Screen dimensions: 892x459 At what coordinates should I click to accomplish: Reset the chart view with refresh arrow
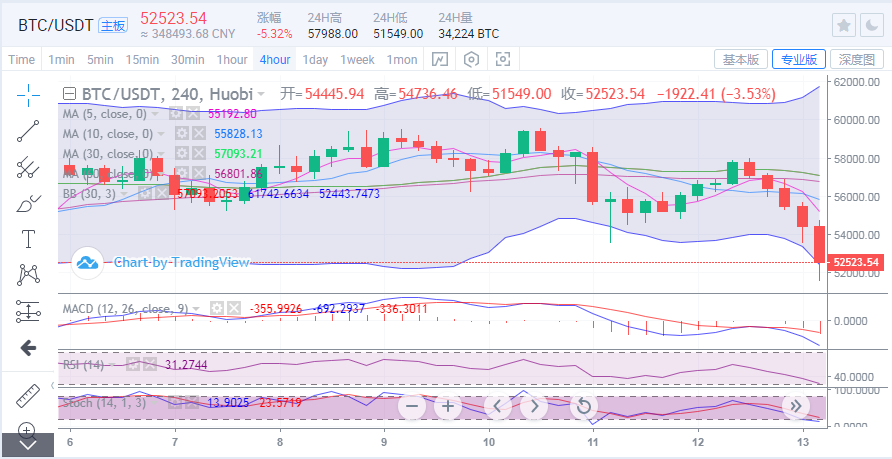pos(584,406)
